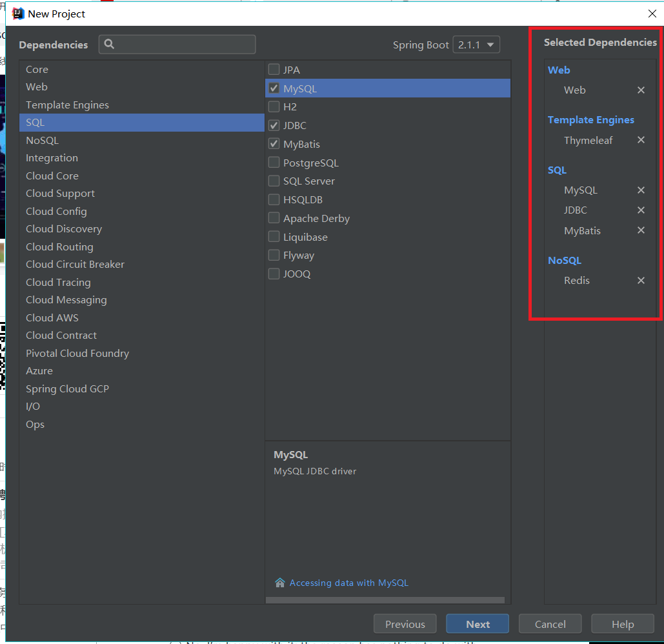Click the NoSQL heading in selected dependencies
This screenshot has height=644, width=664.
pyautogui.click(x=565, y=261)
